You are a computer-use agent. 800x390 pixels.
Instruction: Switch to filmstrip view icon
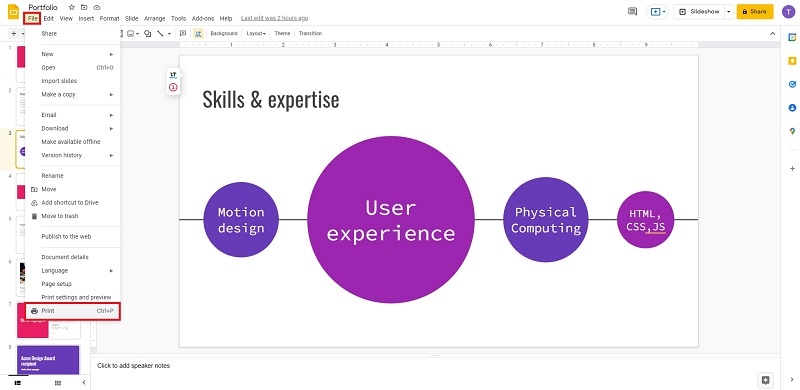[x=17, y=382]
